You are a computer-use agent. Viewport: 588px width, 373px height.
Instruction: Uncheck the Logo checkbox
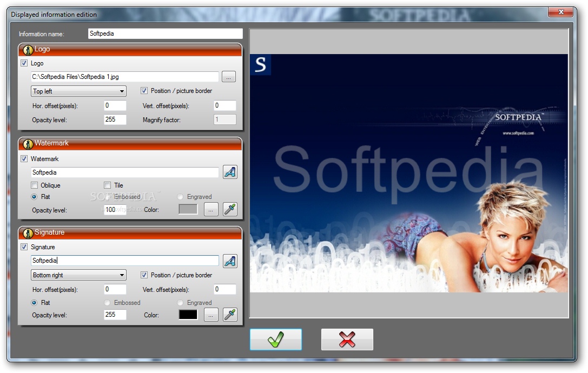24,63
